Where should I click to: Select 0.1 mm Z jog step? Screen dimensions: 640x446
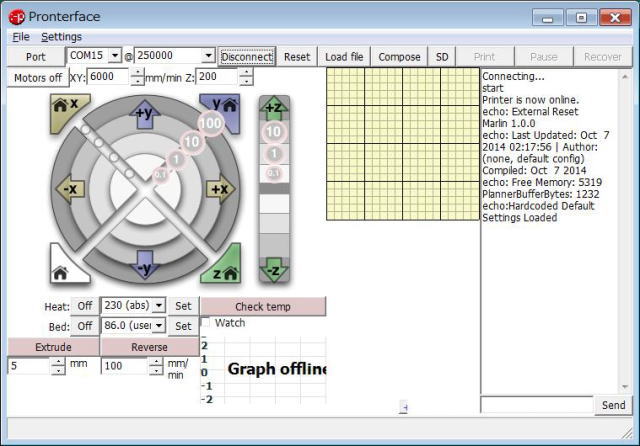[x=274, y=173]
